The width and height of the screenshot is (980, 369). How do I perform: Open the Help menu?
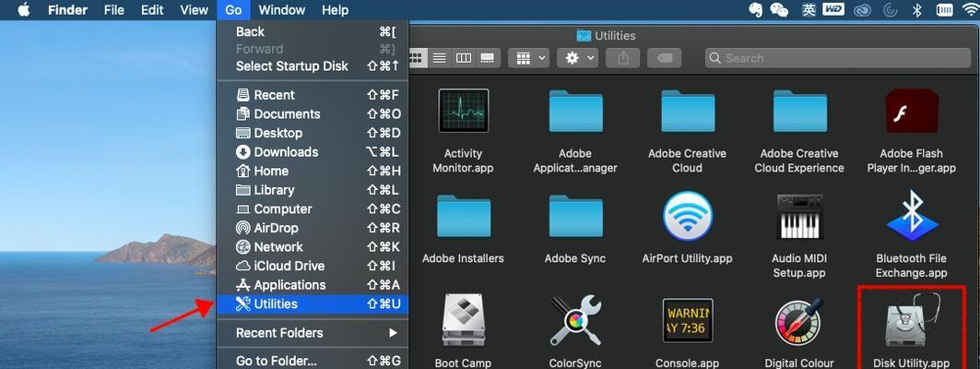(x=335, y=10)
